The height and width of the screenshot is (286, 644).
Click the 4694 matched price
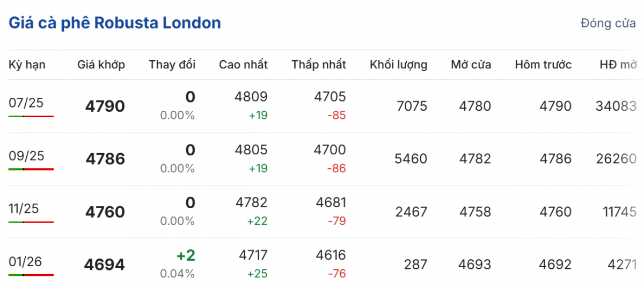(x=105, y=264)
